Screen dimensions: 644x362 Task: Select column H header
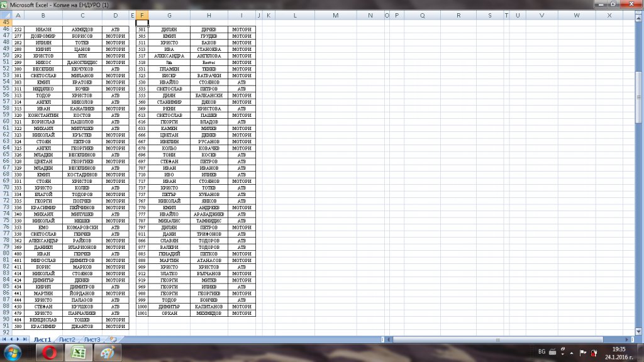coord(209,15)
